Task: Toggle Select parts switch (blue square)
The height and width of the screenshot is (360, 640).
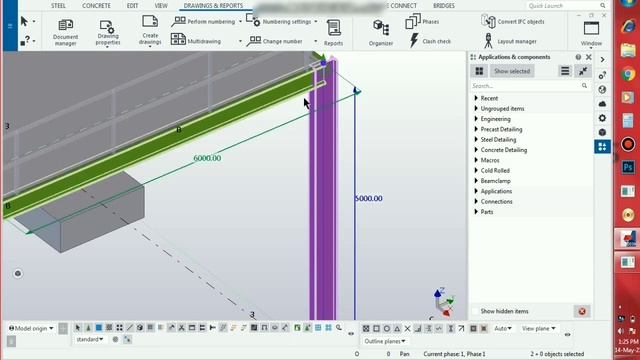Action: 99,328
